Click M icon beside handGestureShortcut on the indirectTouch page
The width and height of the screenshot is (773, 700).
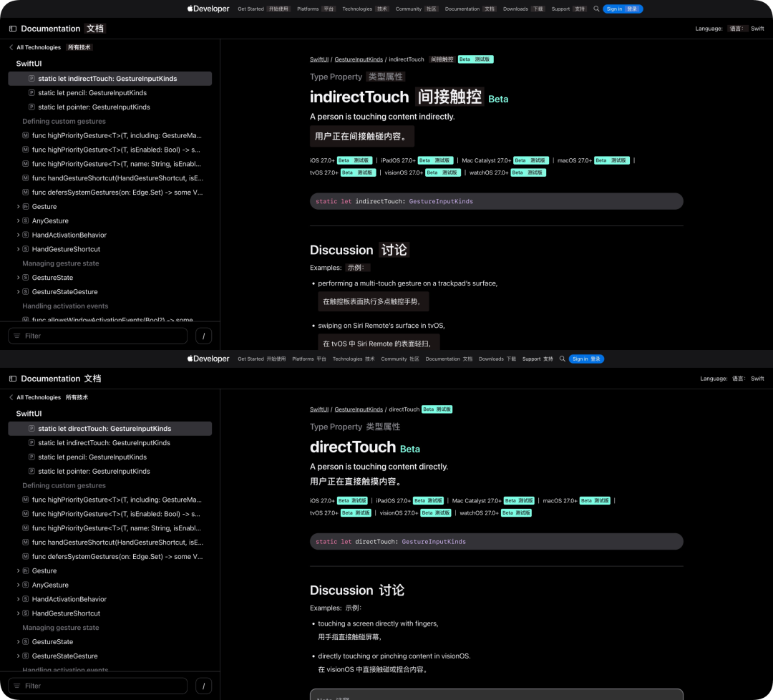tap(26, 178)
